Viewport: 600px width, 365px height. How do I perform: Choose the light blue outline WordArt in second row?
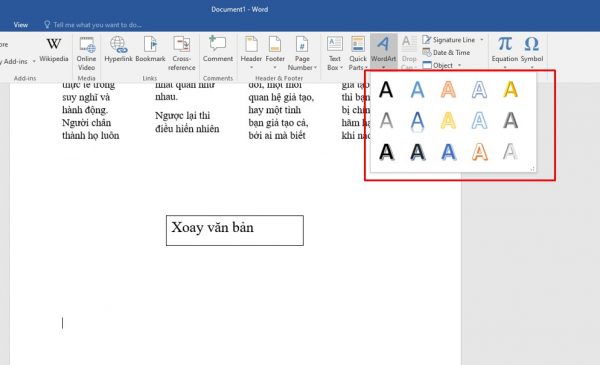pos(479,121)
